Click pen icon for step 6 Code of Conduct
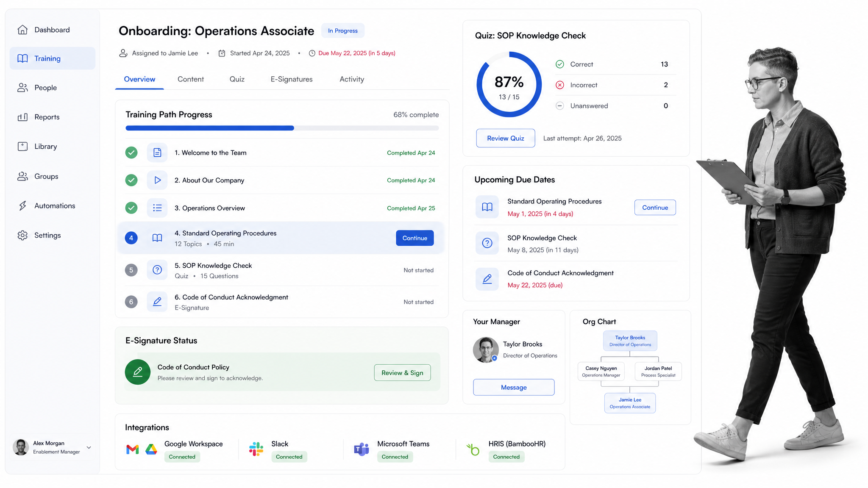Screen dimensions: 868x488 point(157,302)
